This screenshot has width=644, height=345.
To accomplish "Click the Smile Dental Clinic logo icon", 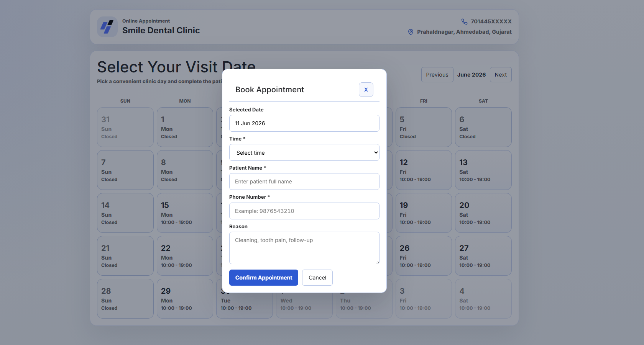I will pyautogui.click(x=107, y=27).
